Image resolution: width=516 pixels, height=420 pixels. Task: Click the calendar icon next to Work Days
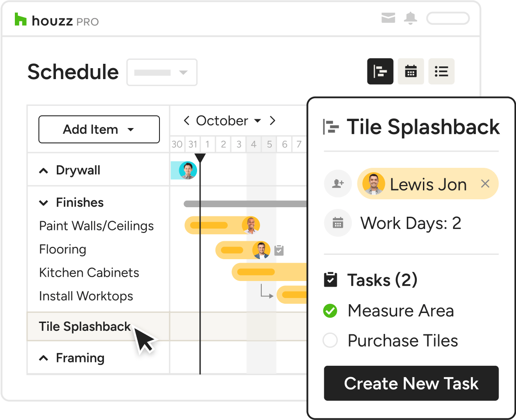[x=338, y=223]
